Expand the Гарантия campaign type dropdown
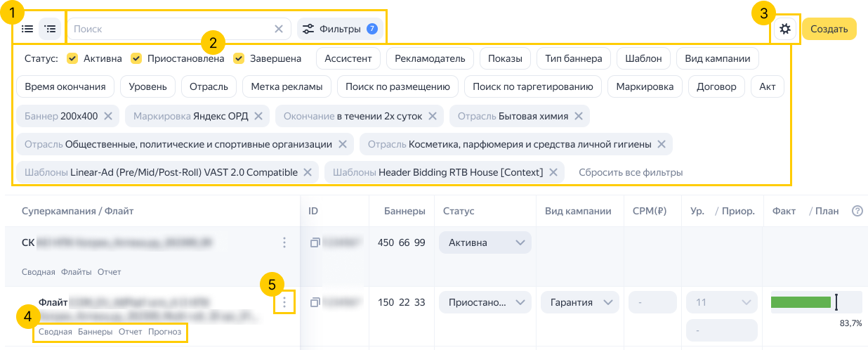 click(579, 302)
